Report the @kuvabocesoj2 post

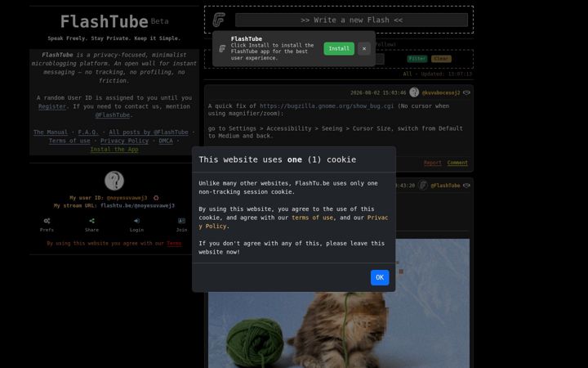(432, 163)
